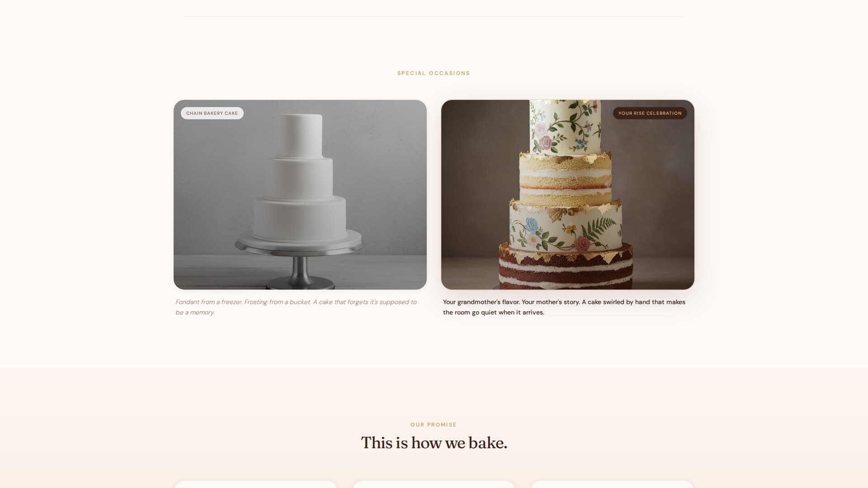The width and height of the screenshot is (868, 488).
Task: Open the middle promise card at the bottom
Action: point(434,484)
